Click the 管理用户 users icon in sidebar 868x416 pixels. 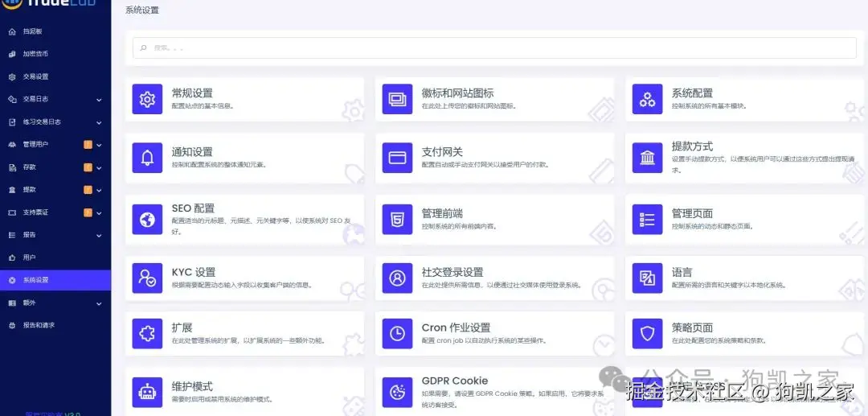coord(12,145)
